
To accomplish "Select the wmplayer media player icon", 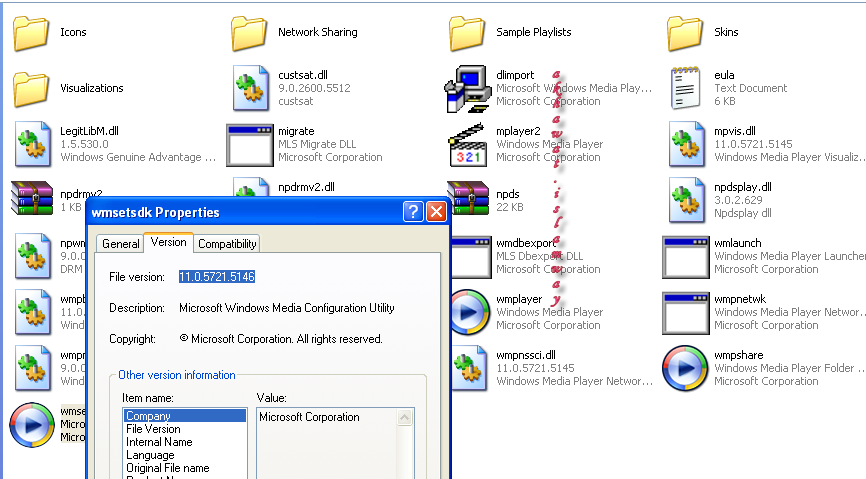I will click(469, 312).
